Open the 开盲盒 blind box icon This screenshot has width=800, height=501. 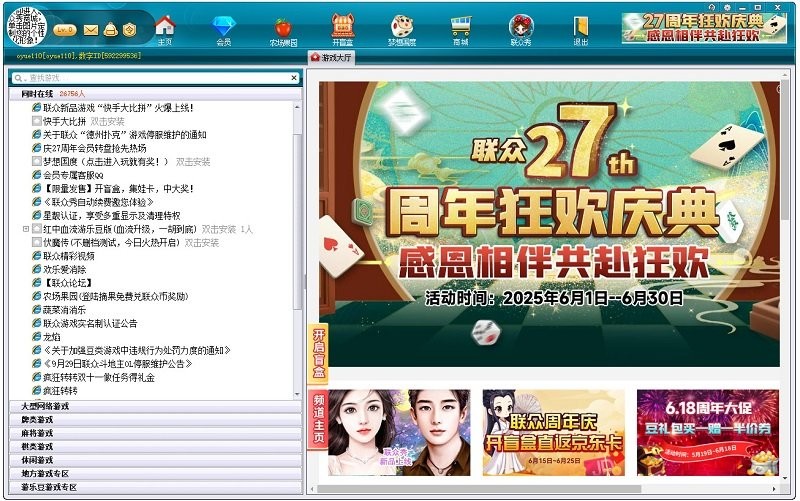pyautogui.click(x=343, y=30)
